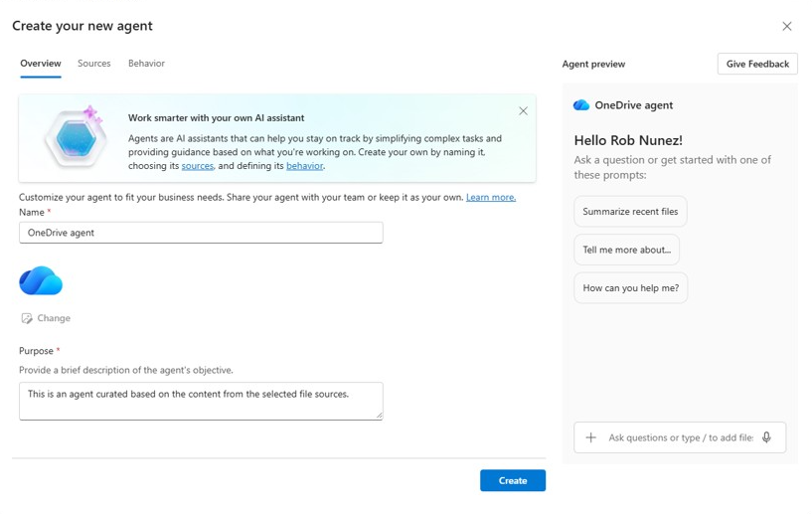Viewport: 812px width, 514px height.
Task: Select the How can you help me prompt
Action: (631, 288)
